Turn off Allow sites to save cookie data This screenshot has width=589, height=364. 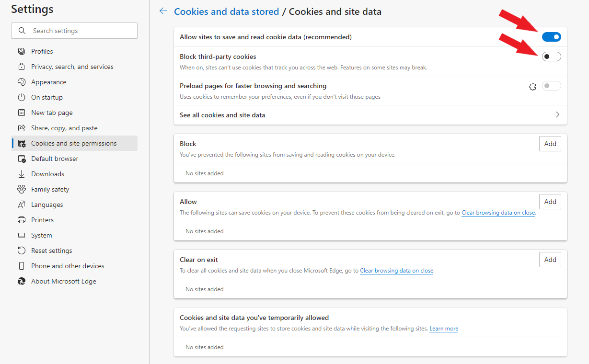click(551, 37)
